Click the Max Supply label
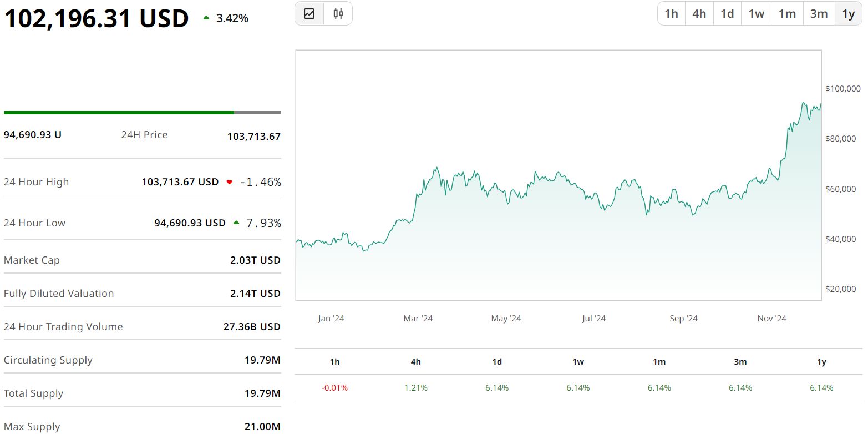 [x=32, y=427]
